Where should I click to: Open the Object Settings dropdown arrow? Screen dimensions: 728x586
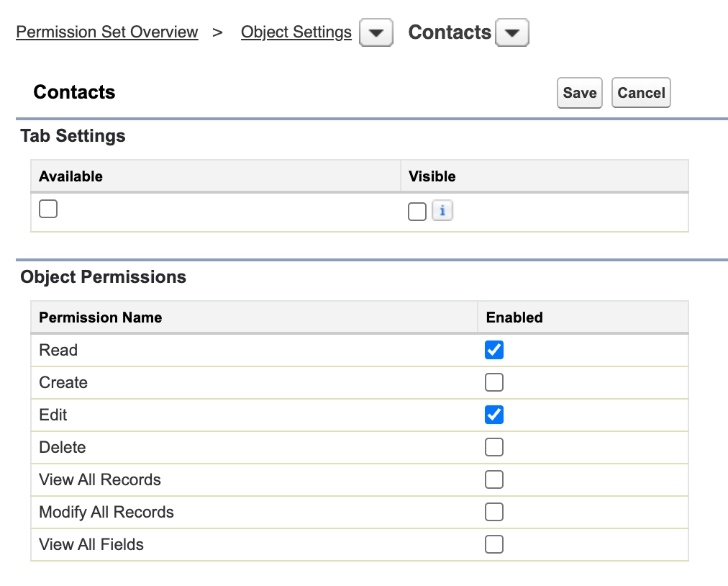(x=376, y=32)
